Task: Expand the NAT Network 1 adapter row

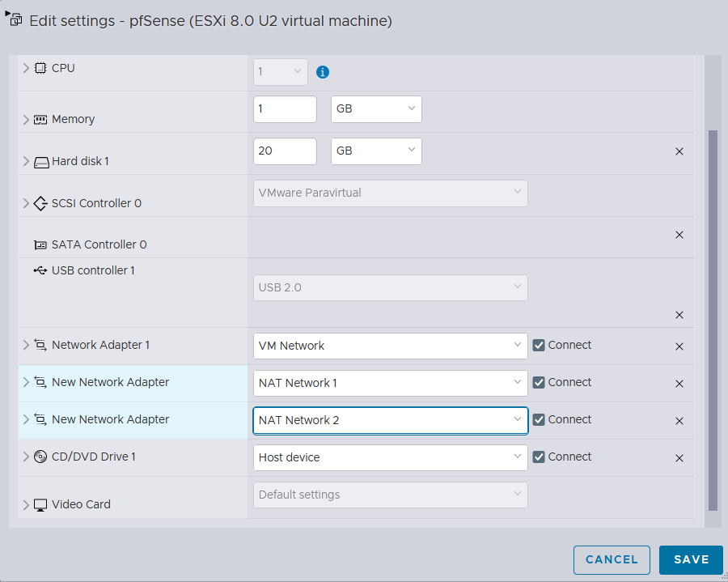Action: tap(26, 382)
